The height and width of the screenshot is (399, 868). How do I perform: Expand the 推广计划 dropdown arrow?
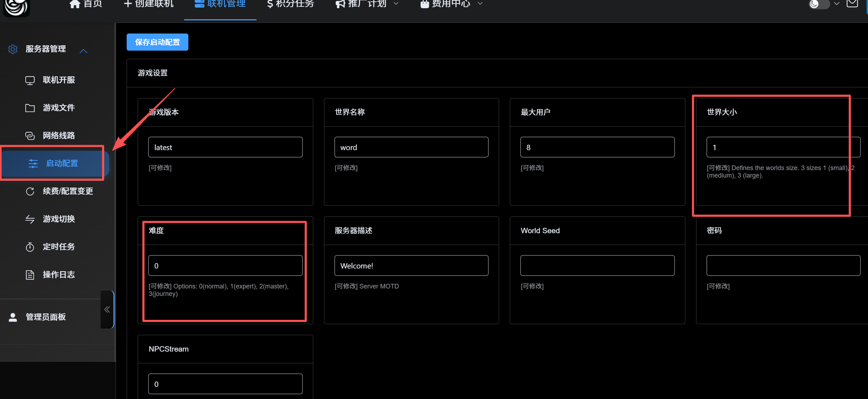pos(396,4)
